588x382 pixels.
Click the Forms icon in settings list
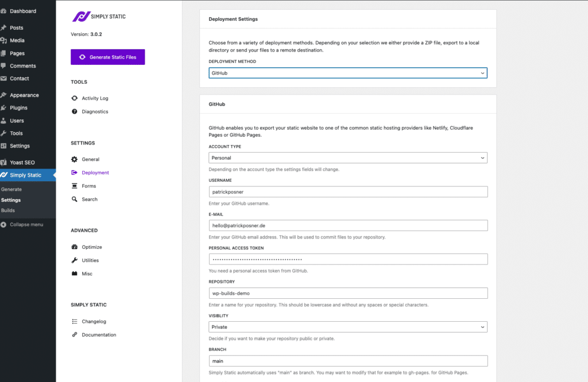point(74,186)
